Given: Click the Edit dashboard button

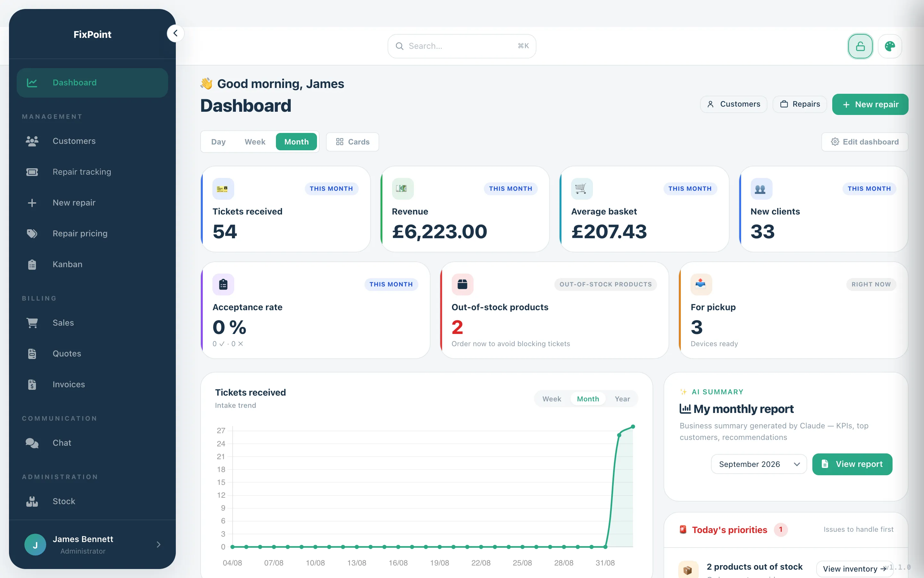Looking at the screenshot, I should 865,142.
